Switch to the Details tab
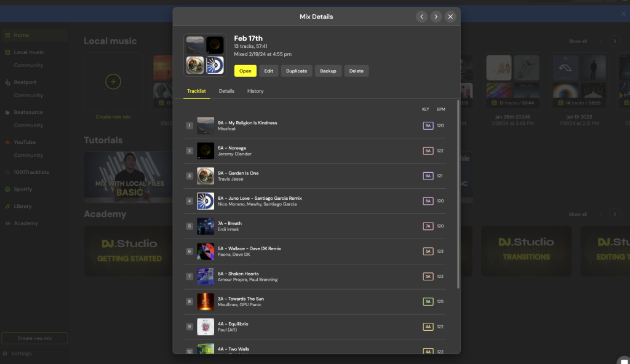 (226, 91)
